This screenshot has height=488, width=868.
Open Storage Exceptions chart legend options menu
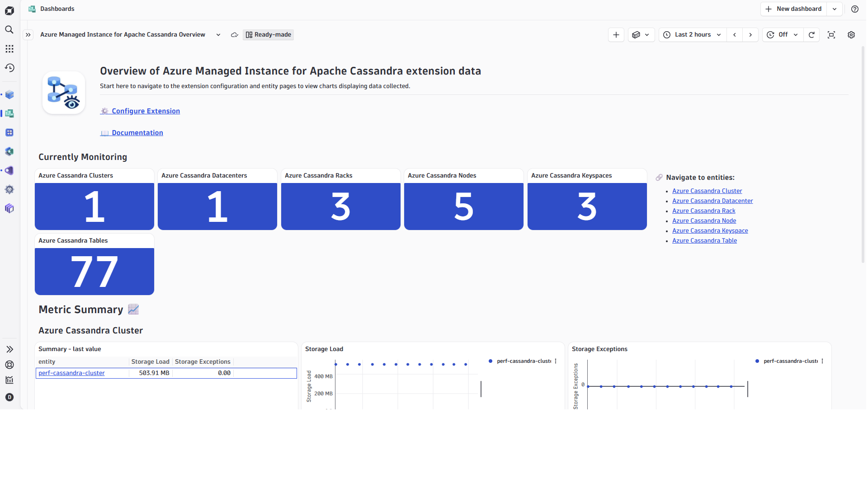[822, 361]
